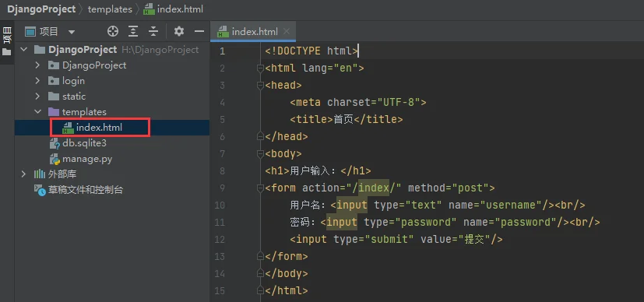Expand the login folder
This screenshot has height=302, width=644.
38,81
